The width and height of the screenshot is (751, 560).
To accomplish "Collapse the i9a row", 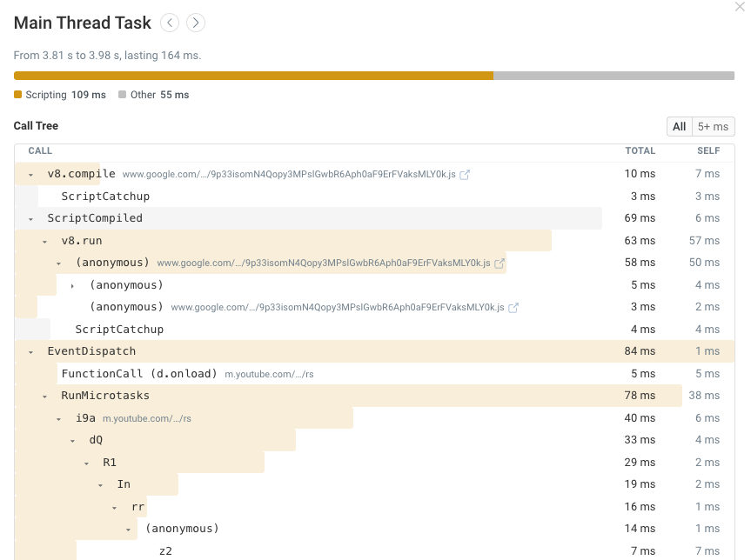I will click(x=58, y=419).
